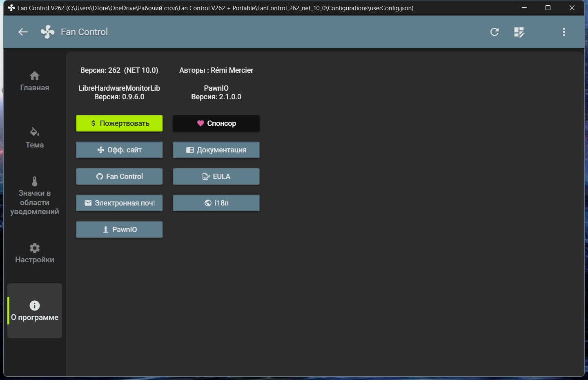Image resolution: width=588 pixels, height=380 pixels.
Task: View the EULA button
Action: [x=216, y=177]
